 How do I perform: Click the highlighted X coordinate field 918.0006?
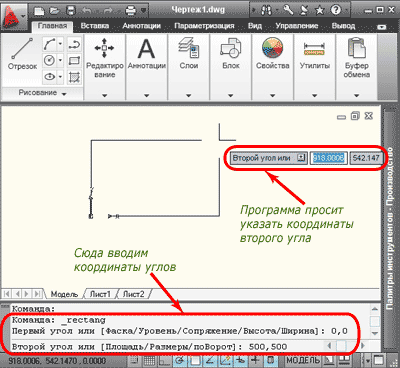(329, 158)
